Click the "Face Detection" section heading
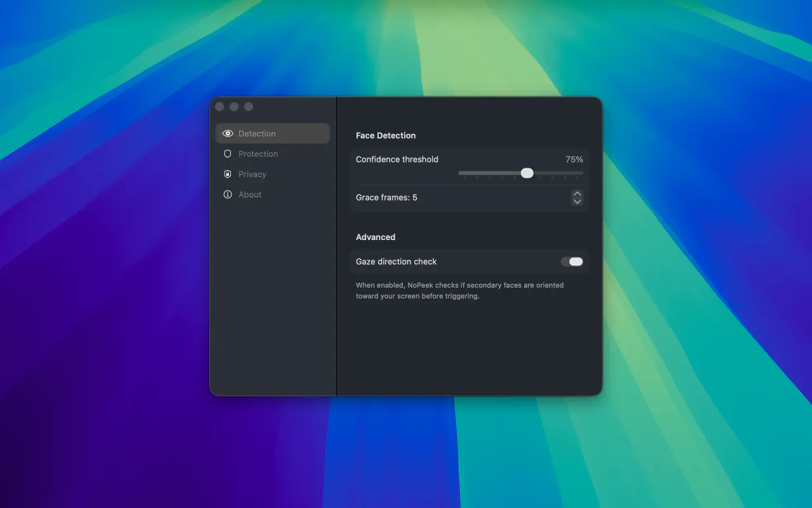 [386, 135]
